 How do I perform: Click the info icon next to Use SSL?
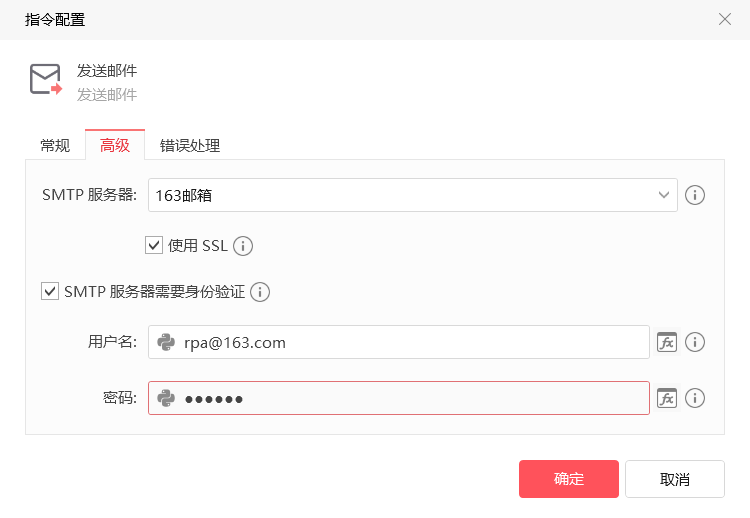(x=243, y=246)
